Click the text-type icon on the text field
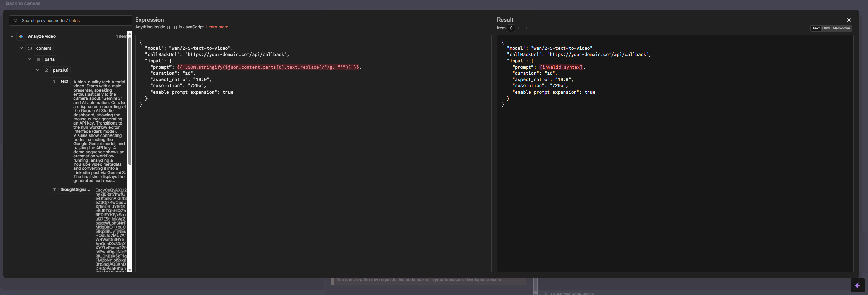The image size is (868, 295). tap(55, 81)
